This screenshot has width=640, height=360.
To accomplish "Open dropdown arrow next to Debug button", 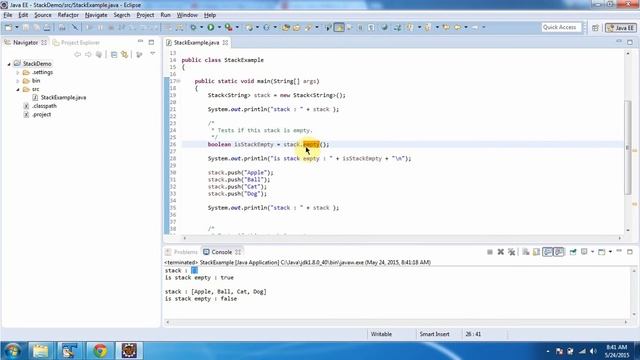I will 201,27.
